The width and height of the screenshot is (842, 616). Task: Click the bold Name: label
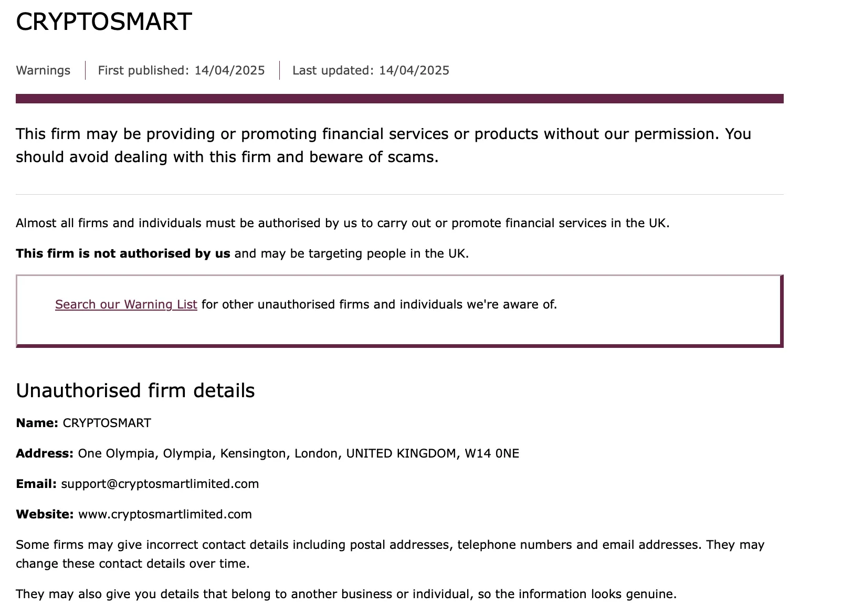(x=37, y=423)
